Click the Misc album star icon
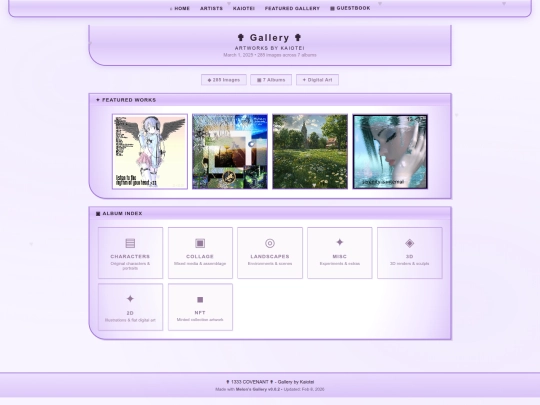This screenshot has height=405, width=540. point(340,242)
